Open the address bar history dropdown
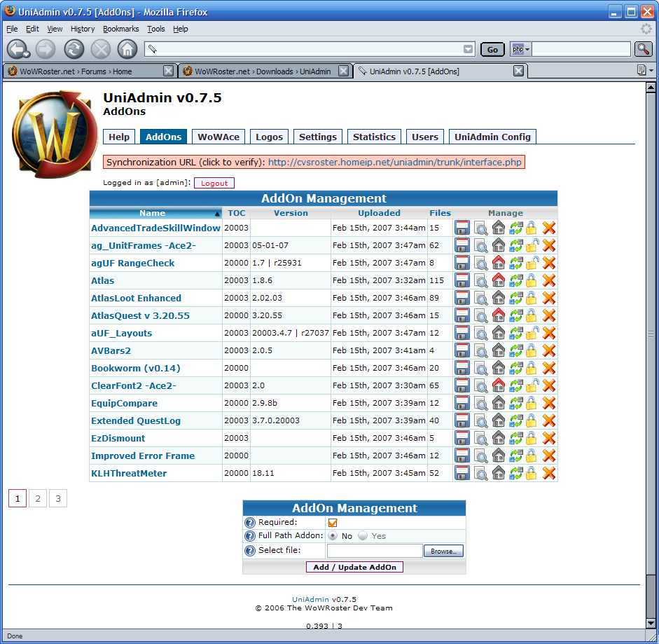 tap(469, 49)
